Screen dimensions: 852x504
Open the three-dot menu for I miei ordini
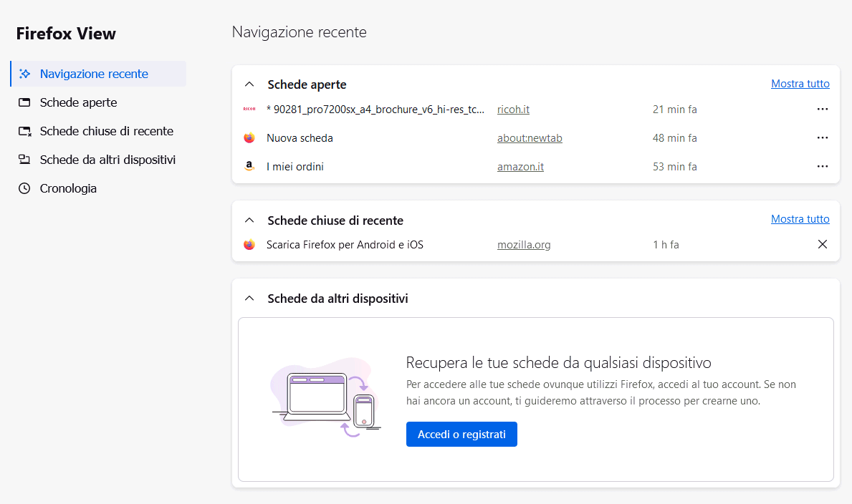(x=822, y=167)
